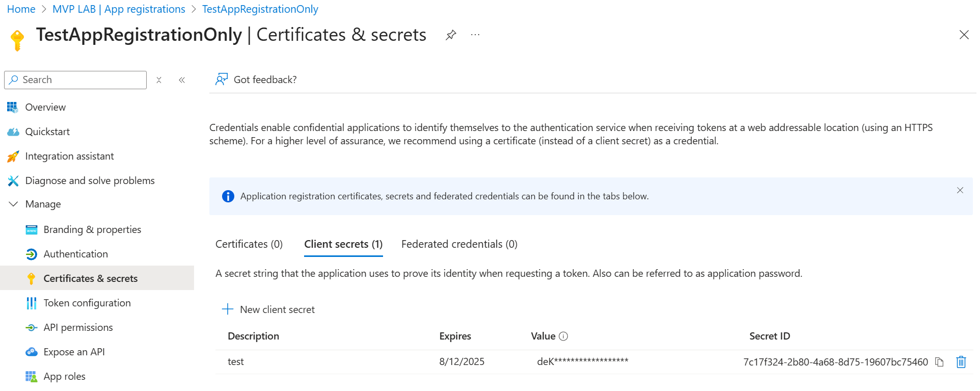Click the Token configuration bars icon
This screenshot has width=980, height=391.
[x=32, y=303]
